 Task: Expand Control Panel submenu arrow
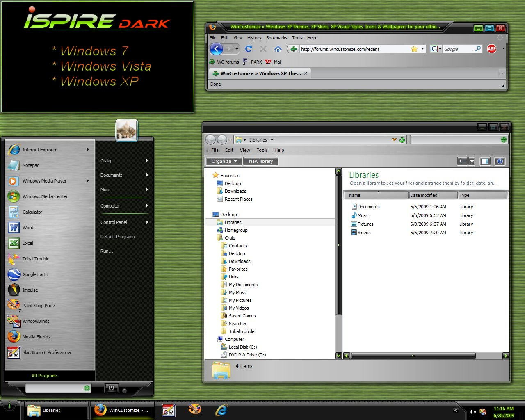coord(147,222)
